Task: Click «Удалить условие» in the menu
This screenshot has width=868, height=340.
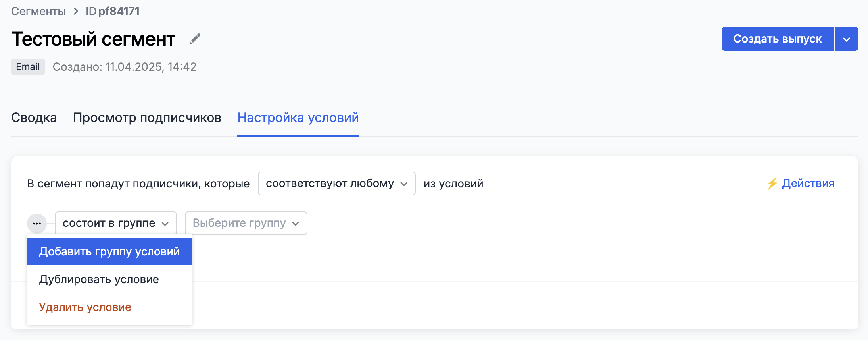Action: click(85, 307)
